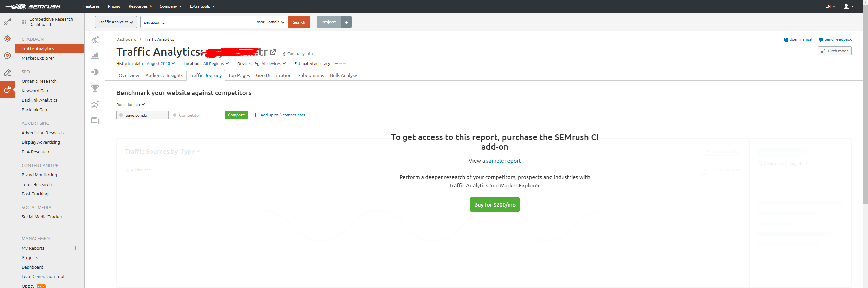The height and width of the screenshot is (288, 868).
Task: Click the Send feedback chat icon
Action: pyautogui.click(x=821, y=40)
